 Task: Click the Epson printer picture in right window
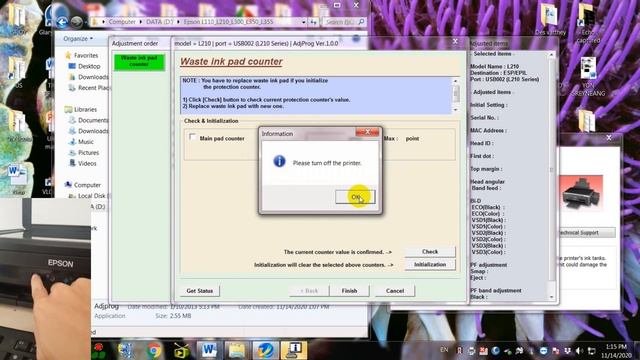[x=580, y=193]
